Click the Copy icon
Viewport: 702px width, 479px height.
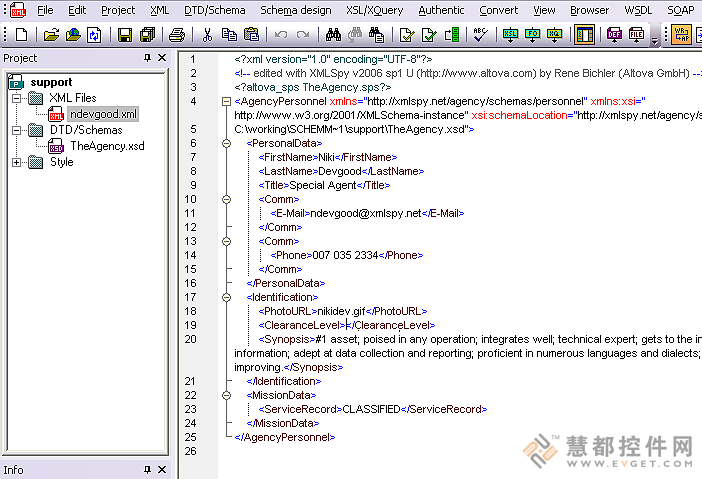coord(229,34)
